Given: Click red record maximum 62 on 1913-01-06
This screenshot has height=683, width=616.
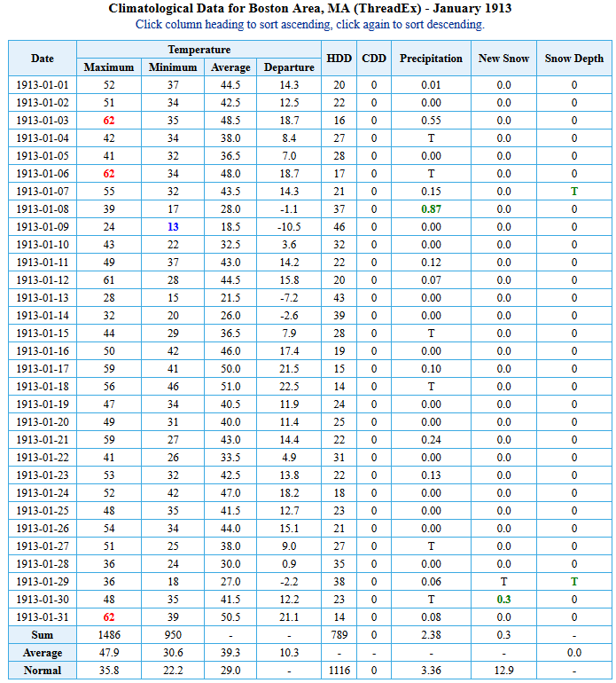Looking at the screenshot, I should [109, 173].
